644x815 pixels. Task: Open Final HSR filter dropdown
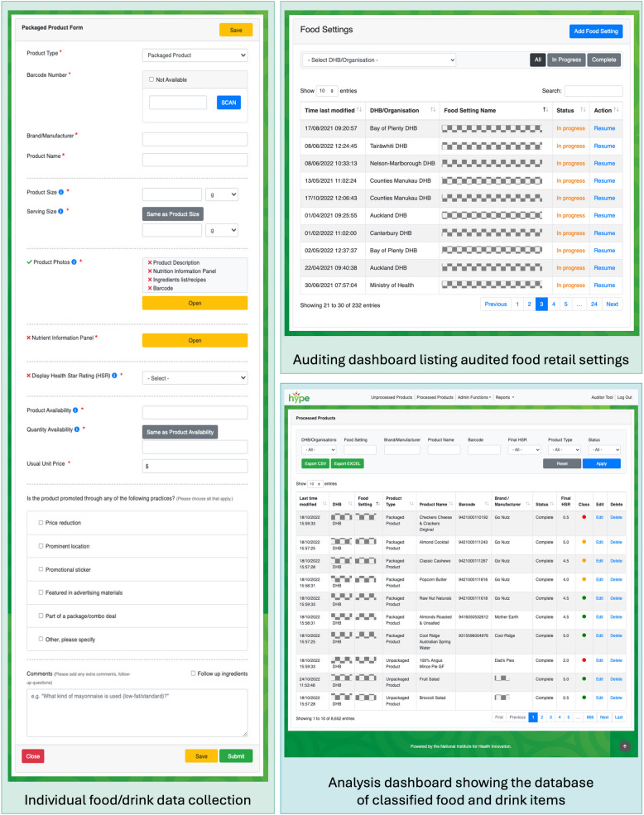coord(524,449)
